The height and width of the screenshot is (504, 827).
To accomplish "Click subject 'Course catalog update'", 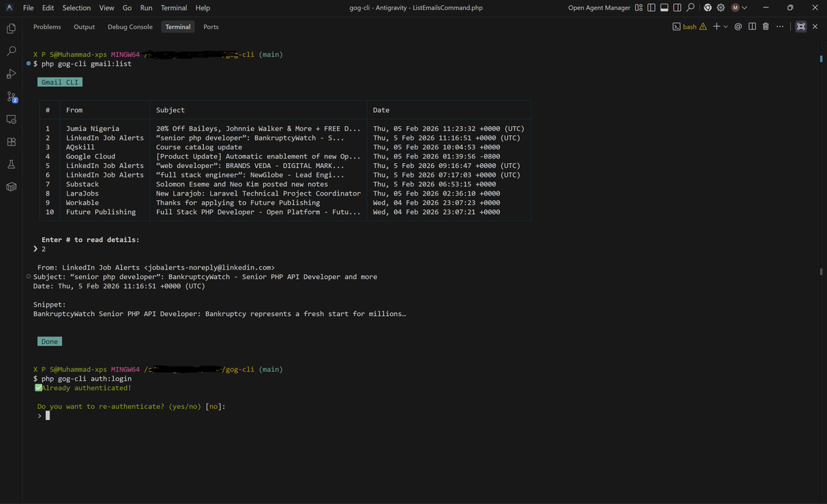I will click(x=199, y=147).
